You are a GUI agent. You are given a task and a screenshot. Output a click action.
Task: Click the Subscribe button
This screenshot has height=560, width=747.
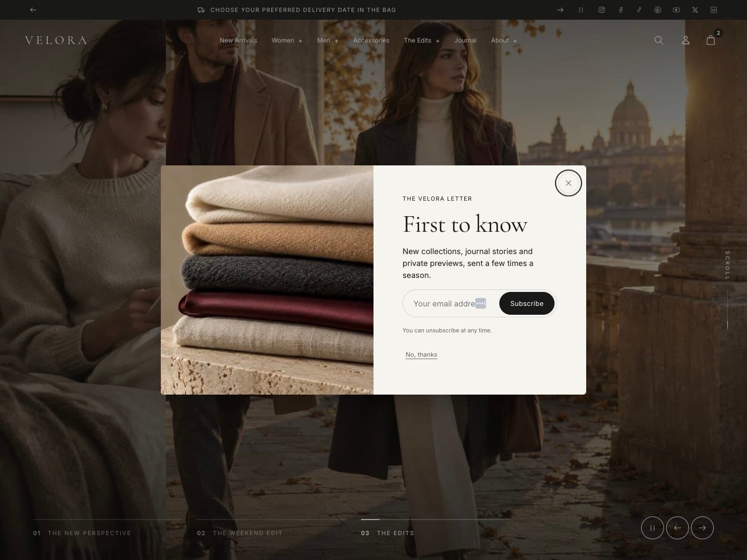[x=527, y=303]
